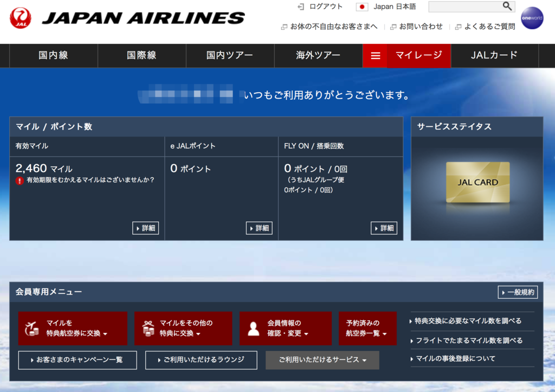Expand ご利用いただけるサービス dropdown

click(x=322, y=360)
